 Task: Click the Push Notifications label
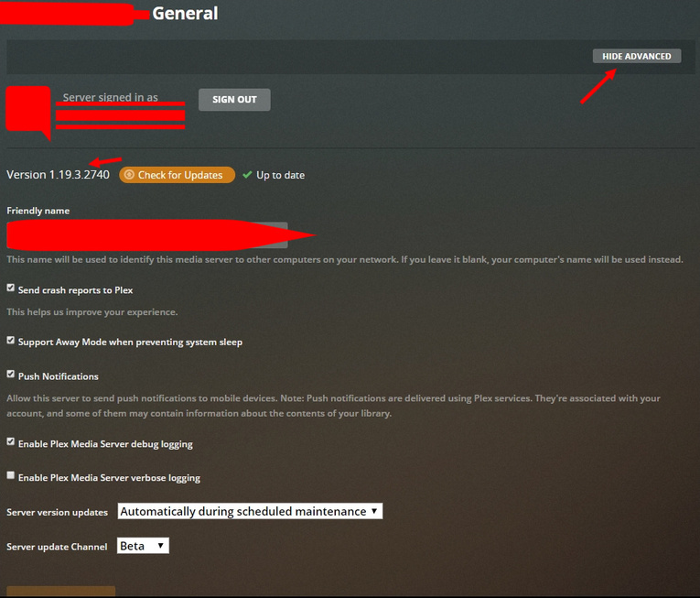(58, 376)
